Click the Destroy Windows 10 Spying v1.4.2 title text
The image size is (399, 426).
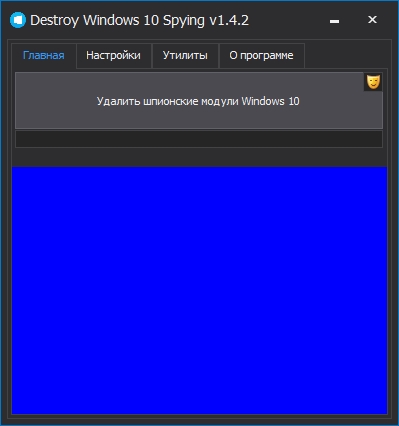[x=139, y=21]
